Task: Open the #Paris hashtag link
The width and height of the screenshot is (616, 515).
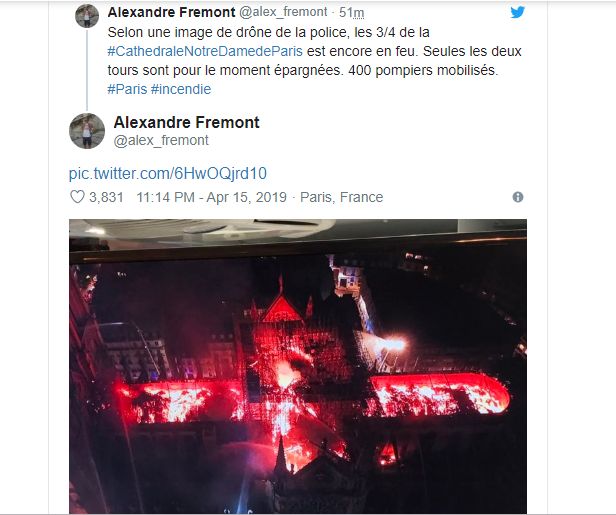Action: tap(127, 89)
